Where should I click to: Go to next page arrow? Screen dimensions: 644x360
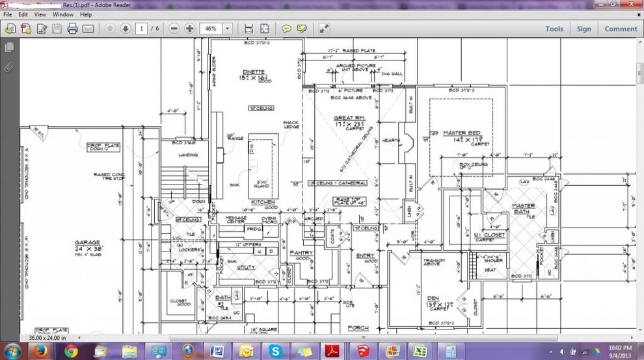[126, 29]
